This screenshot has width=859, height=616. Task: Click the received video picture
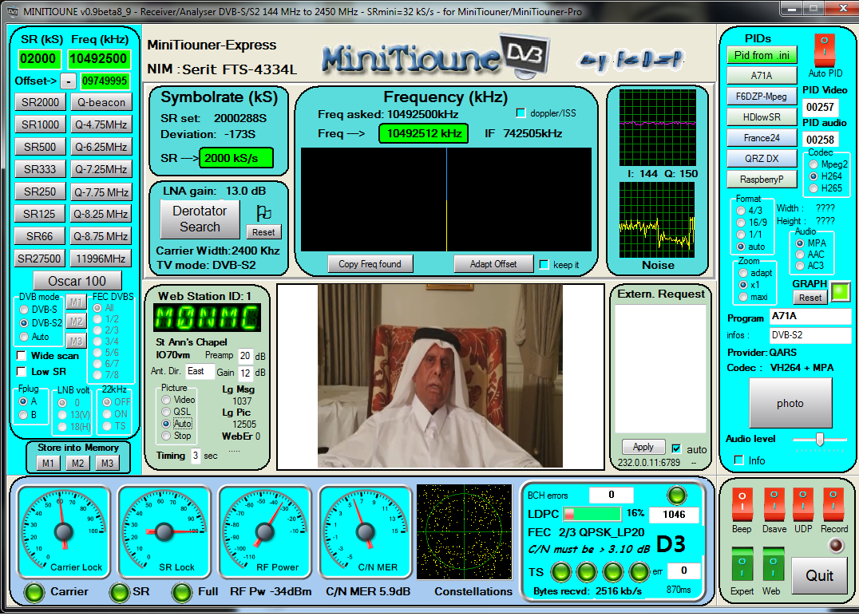click(440, 376)
